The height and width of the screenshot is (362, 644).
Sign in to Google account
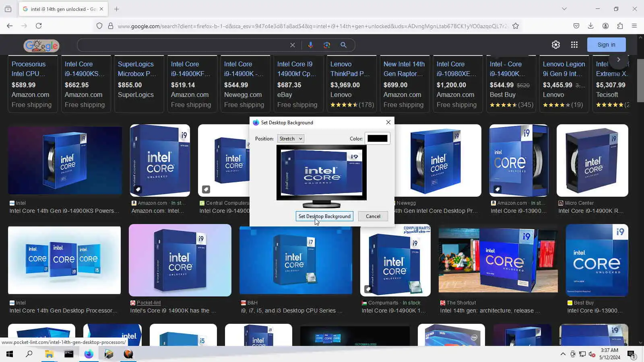pyautogui.click(x=606, y=45)
